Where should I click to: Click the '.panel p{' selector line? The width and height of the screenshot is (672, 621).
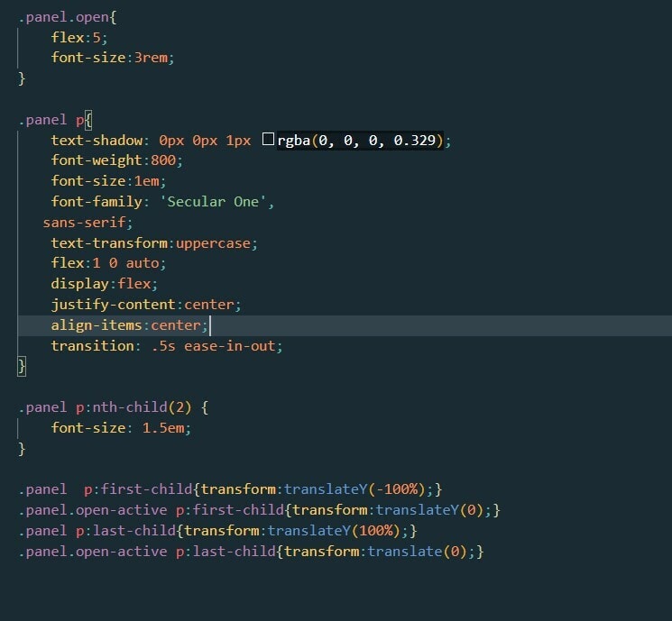tap(55, 120)
